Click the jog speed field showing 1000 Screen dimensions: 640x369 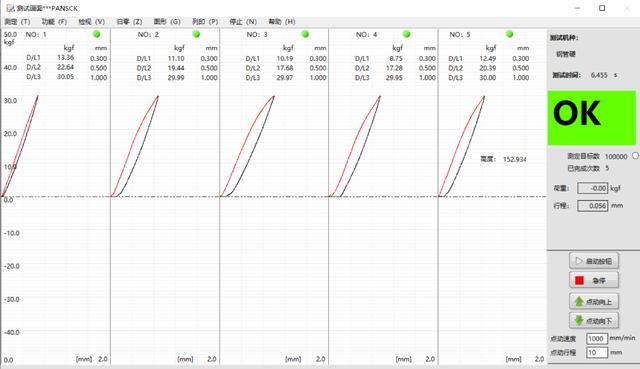(x=597, y=338)
